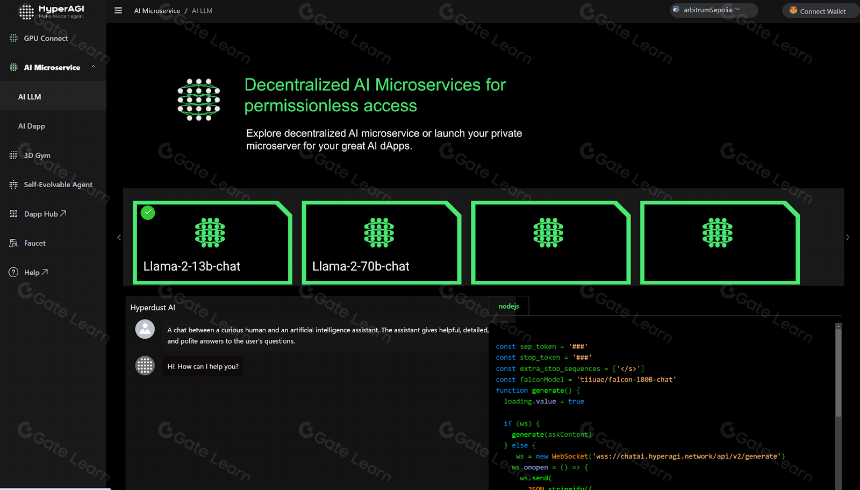Click the arbitrum network logo icon
The height and width of the screenshot is (490, 860).
click(676, 9)
